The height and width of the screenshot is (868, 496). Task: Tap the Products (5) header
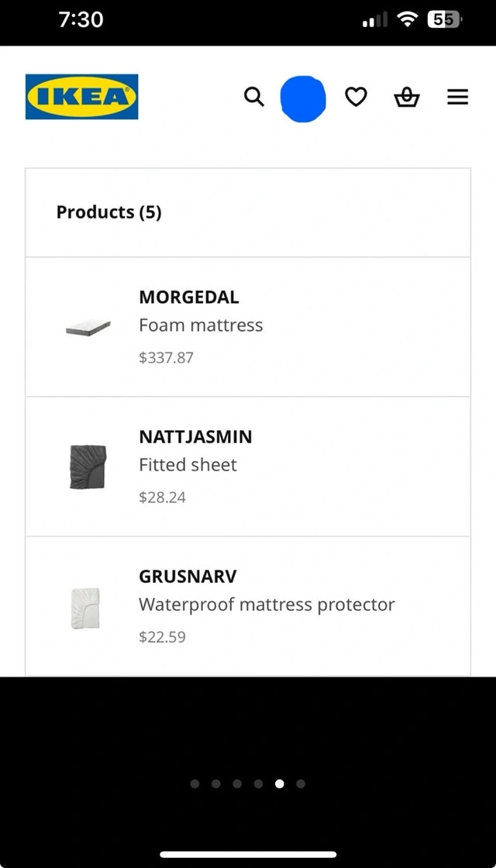(x=109, y=212)
